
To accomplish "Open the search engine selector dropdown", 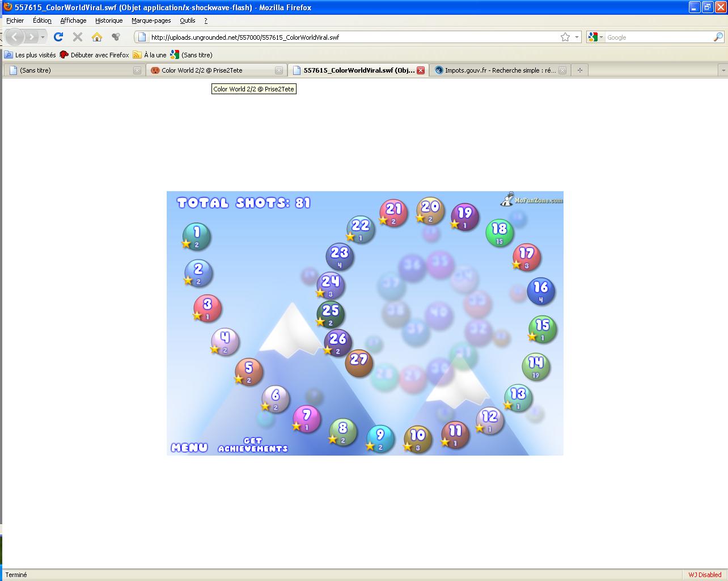I will [x=595, y=37].
